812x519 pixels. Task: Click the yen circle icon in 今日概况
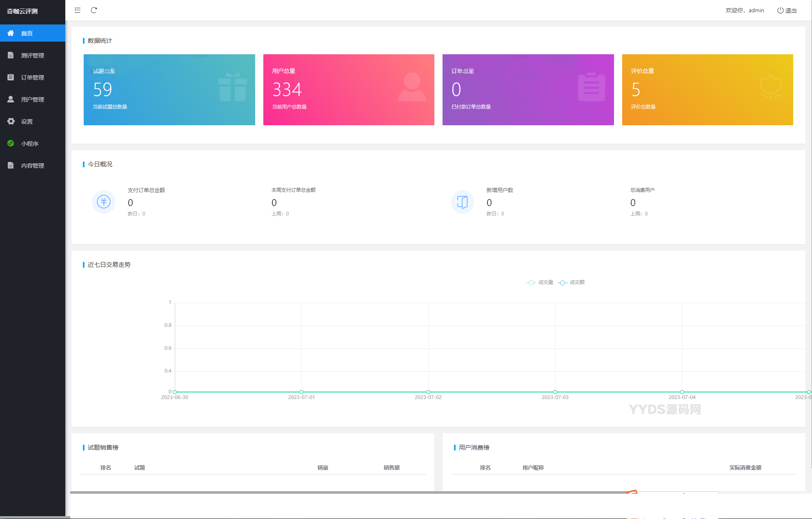tap(104, 202)
